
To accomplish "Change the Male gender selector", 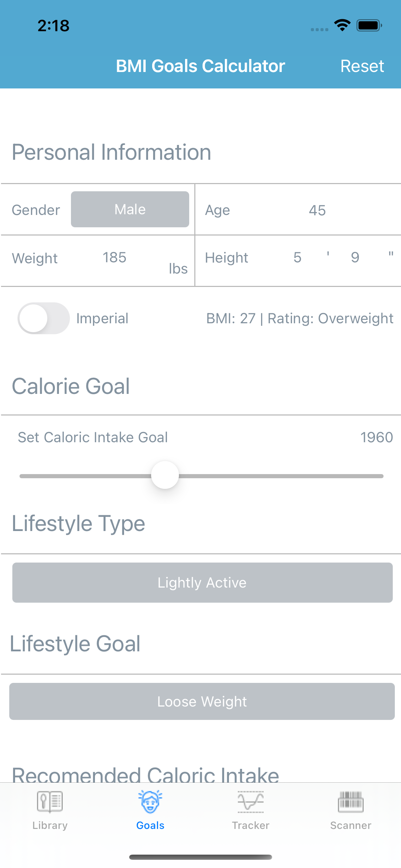I will coord(130,209).
